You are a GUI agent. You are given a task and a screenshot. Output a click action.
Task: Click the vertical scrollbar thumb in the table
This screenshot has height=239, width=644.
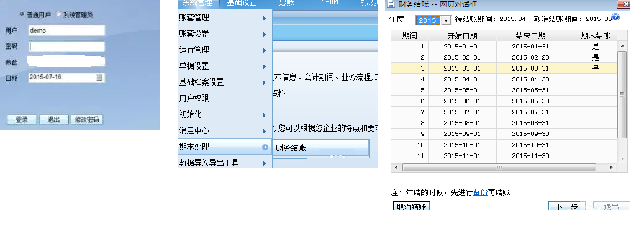pos(622,94)
